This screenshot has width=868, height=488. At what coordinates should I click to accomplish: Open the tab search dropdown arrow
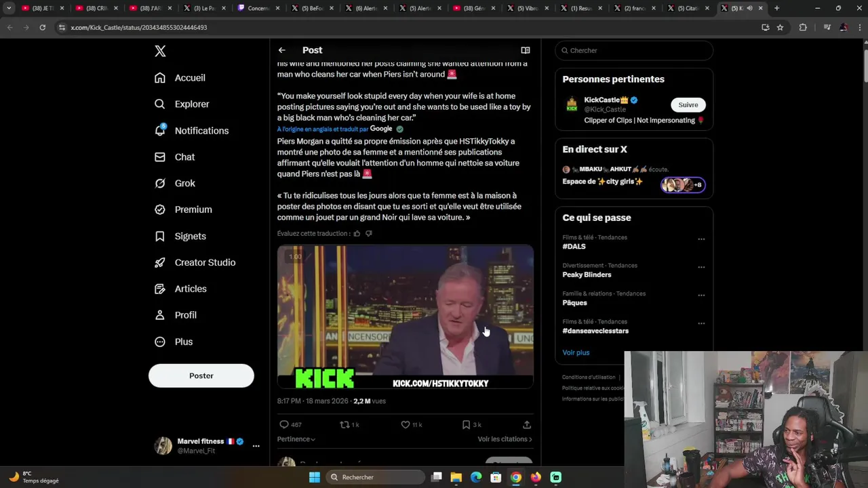[x=9, y=8]
